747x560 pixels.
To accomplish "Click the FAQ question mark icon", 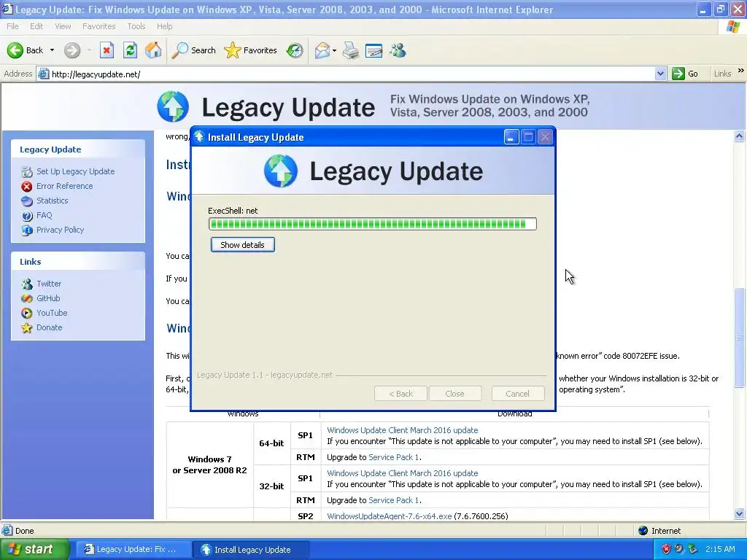I will [27, 216].
